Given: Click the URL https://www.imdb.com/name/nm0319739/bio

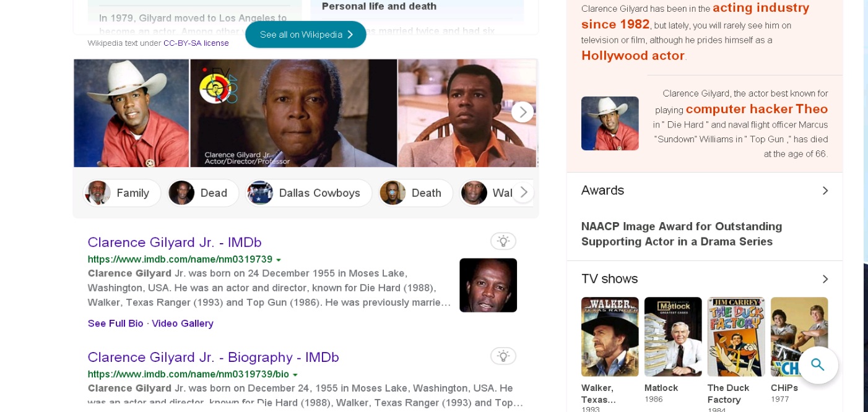Looking at the screenshot, I should [188, 375].
